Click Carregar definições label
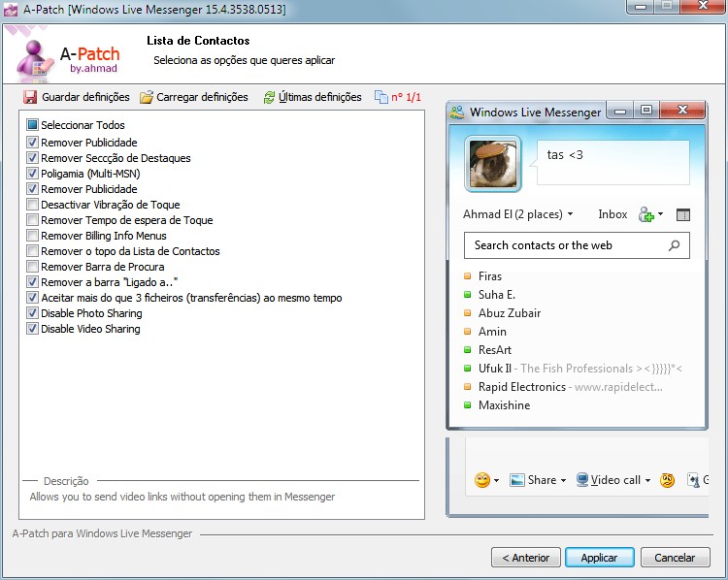 click(203, 97)
